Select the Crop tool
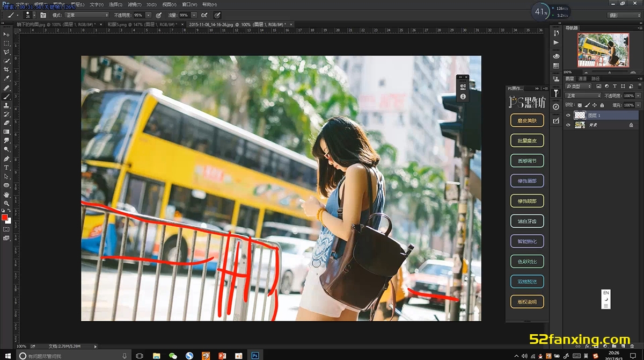This screenshot has width=644, height=360. click(6, 70)
